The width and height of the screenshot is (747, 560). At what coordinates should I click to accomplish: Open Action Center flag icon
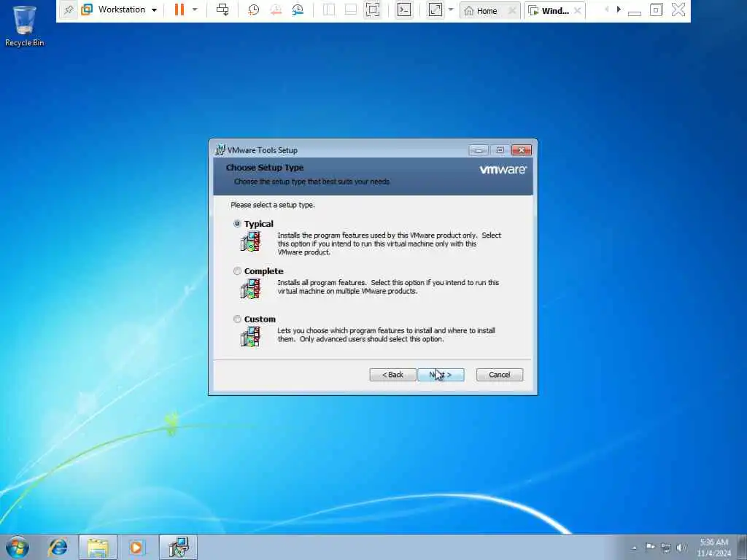pos(650,548)
